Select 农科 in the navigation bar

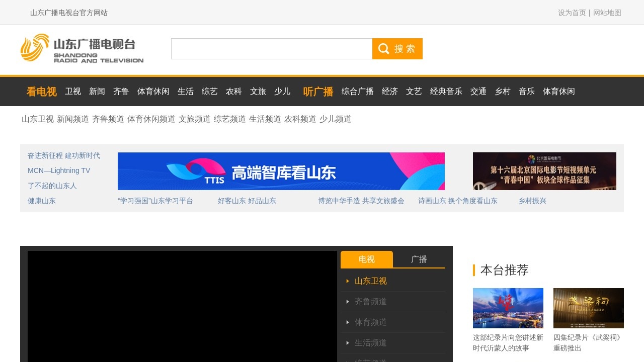click(234, 92)
